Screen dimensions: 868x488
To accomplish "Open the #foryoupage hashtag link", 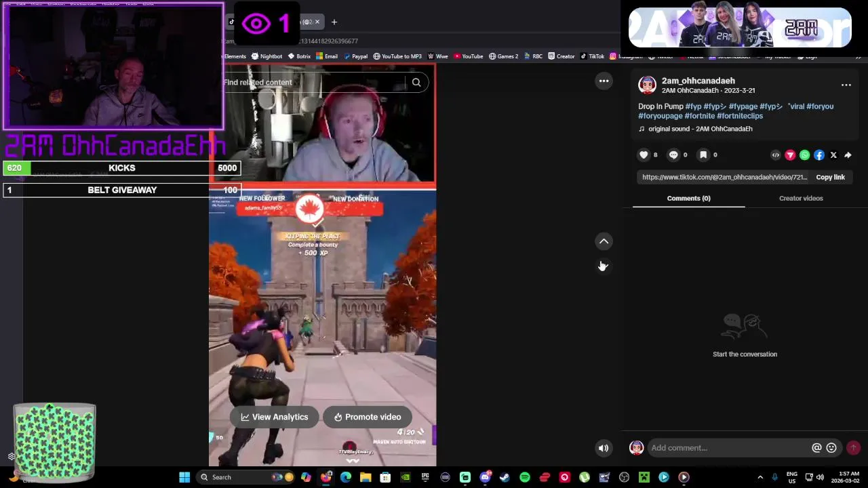I will click(x=660, y=116).
